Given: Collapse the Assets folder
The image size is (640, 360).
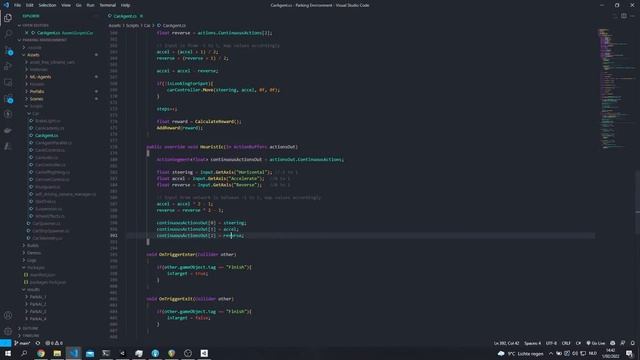Looking at the screenshot, I should (33, 55).
